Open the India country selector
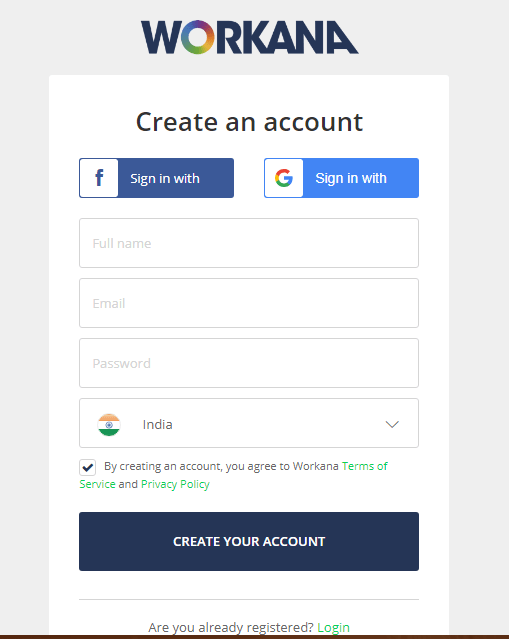This screenshot has width=509, height=639. 249,423
